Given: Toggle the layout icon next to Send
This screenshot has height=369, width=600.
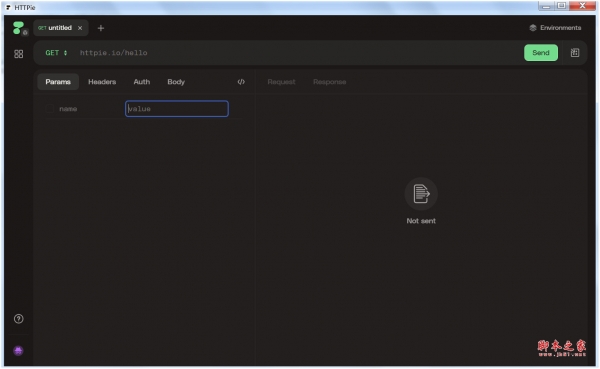Looking at the screenshot, I should coord(575,53).
